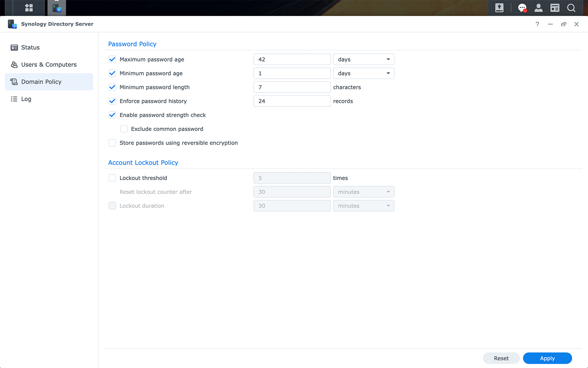The image size is (588, 368).
Task: Enable the Exclude common password option
Action: (x=124, y=129)
